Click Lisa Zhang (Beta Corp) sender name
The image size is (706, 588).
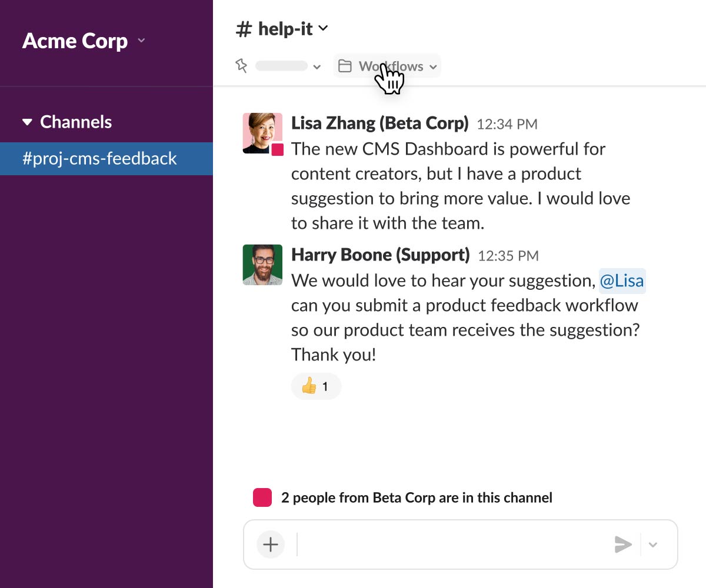point(379,123)
